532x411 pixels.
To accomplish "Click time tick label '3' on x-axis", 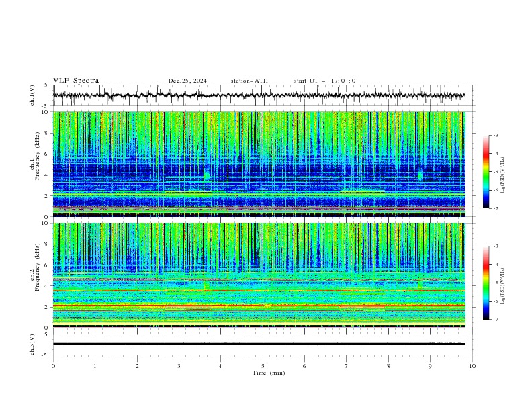I will point(179,366).
